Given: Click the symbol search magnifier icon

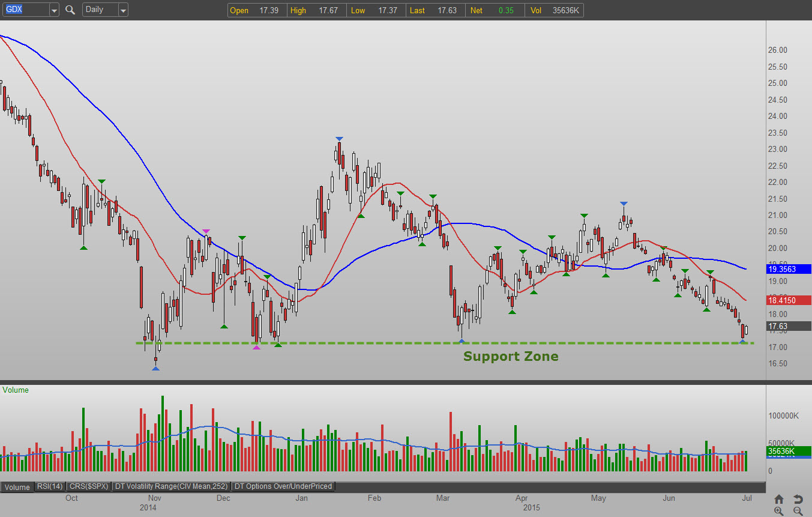Looking at the screenshot, I should click(70, 10).
